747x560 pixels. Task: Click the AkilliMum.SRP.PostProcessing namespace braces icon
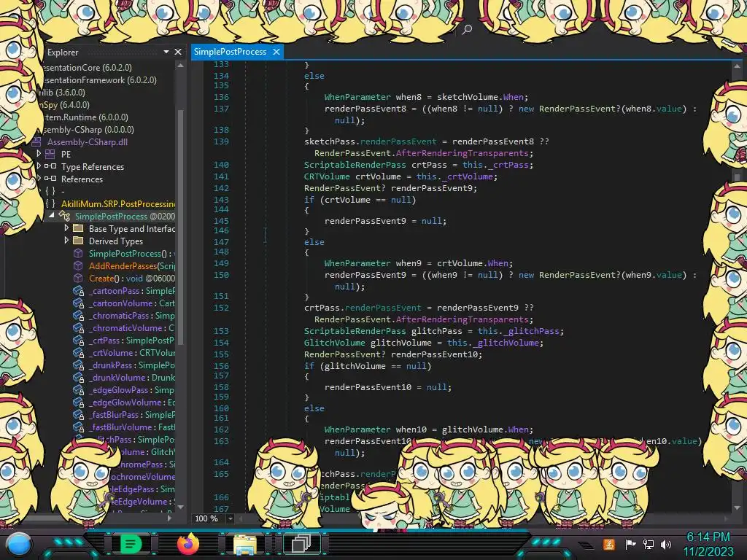(x=50, y=203)
